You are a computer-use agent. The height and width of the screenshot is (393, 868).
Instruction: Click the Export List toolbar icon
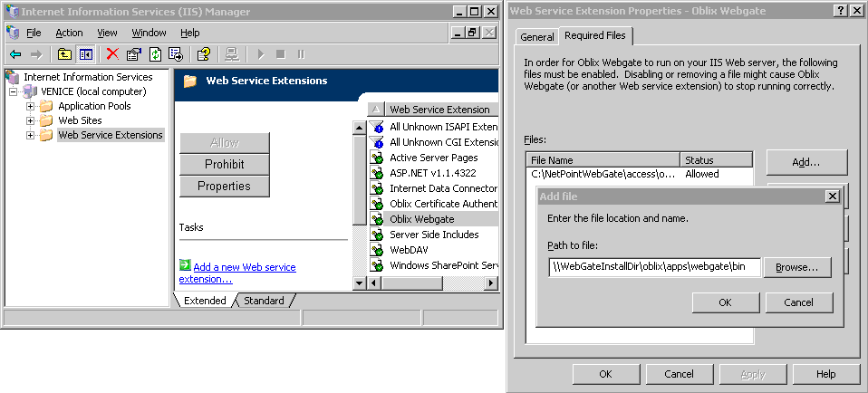(176, 54)
